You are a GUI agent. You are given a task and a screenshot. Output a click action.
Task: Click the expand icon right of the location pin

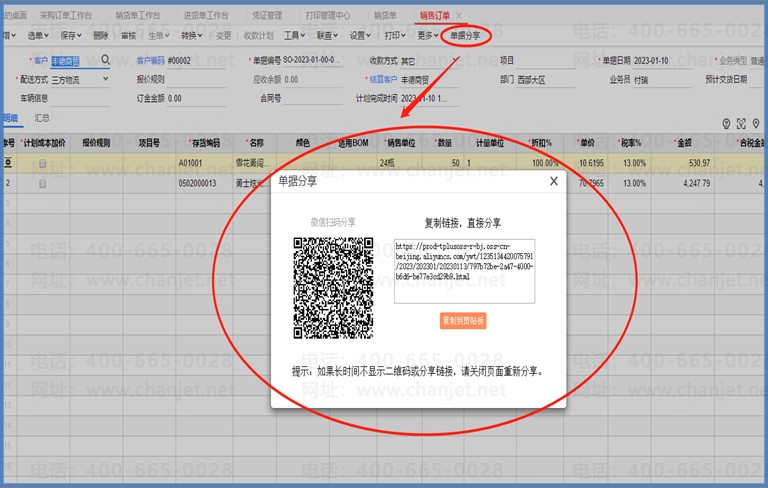click(741, 124)
